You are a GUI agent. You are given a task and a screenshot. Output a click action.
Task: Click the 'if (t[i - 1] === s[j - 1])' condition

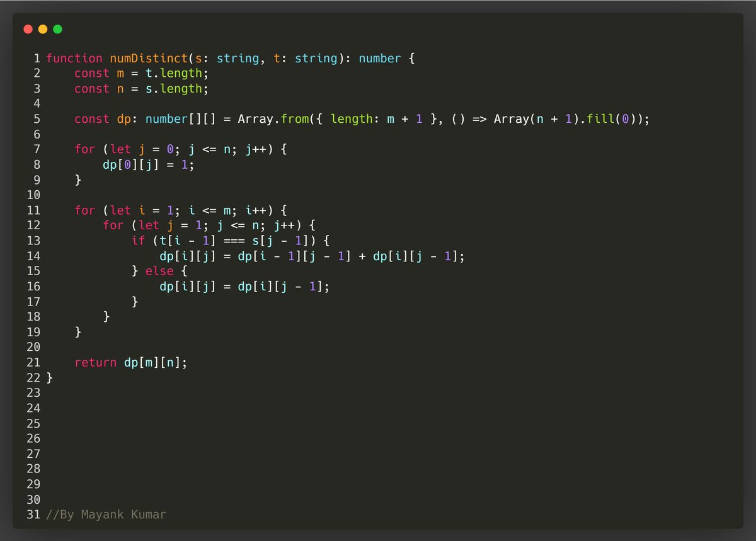click(231, 241)
